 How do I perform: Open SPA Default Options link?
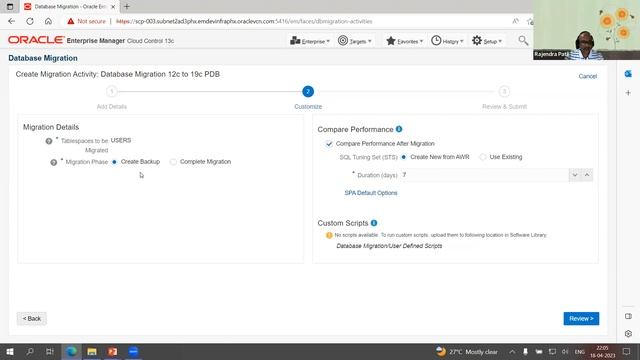(x=371, y=193)
